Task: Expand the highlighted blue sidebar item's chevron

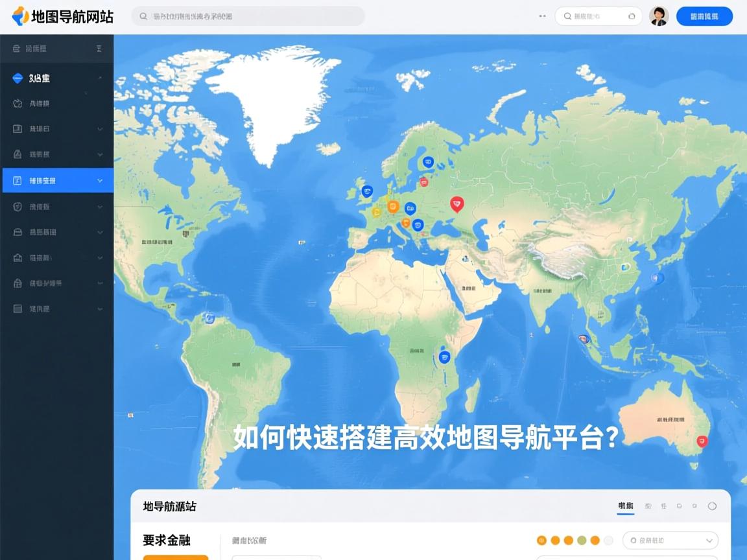Action: (100, 181)
